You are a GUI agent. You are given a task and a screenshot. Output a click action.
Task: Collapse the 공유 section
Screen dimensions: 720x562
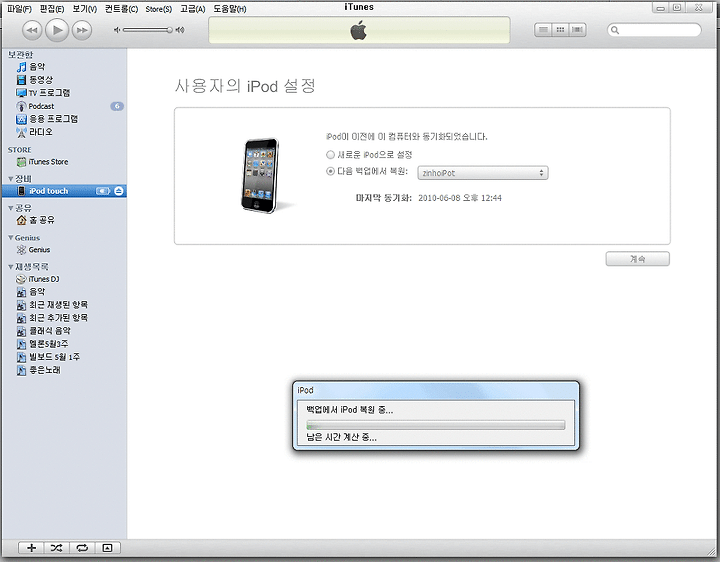pos(11,208)
